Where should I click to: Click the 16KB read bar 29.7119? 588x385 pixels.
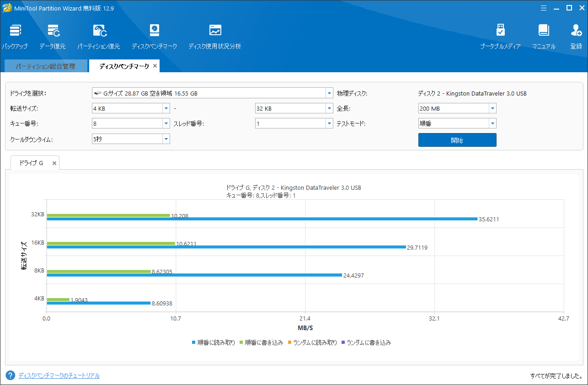click(x=226, y=247)
